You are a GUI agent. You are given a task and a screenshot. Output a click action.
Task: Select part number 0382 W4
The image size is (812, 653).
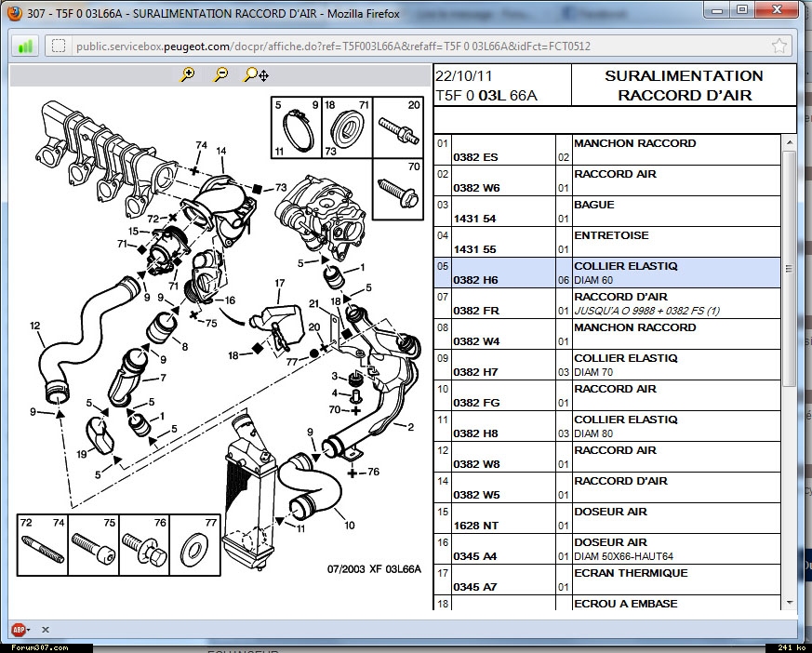[x=476, y=341]
